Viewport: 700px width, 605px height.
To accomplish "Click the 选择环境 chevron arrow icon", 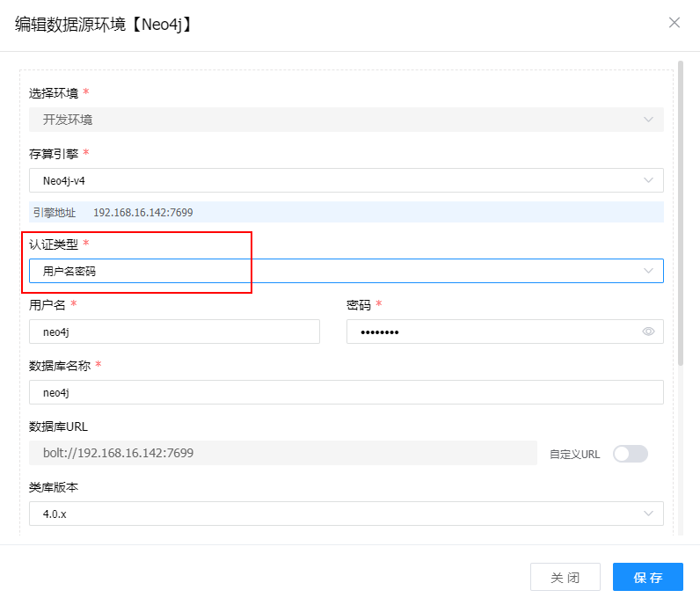I will [x=649, y=120].
